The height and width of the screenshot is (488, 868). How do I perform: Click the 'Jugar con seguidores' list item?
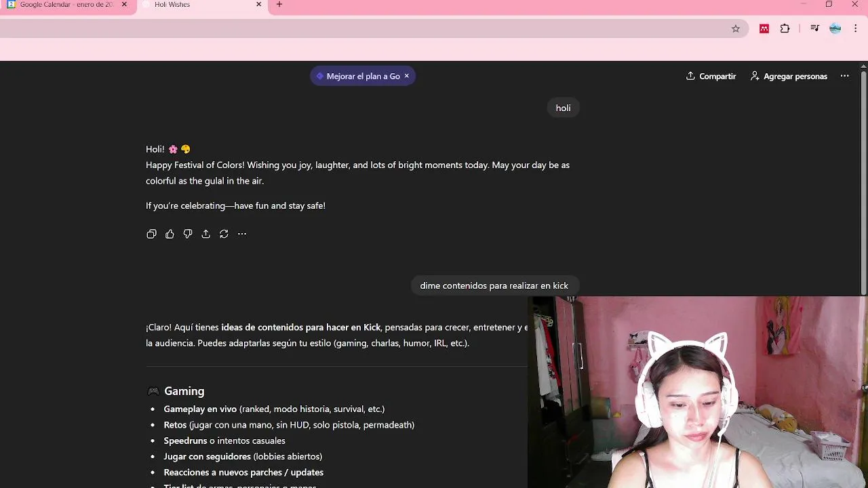click(x=243, y=456)
